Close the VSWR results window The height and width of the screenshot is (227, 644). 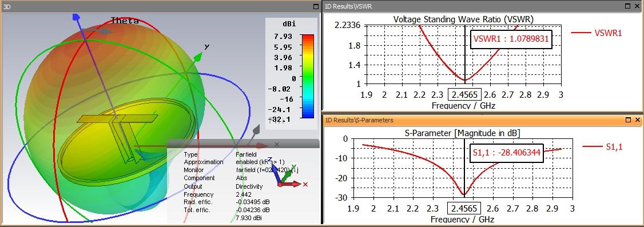click(x=638, y=6)
